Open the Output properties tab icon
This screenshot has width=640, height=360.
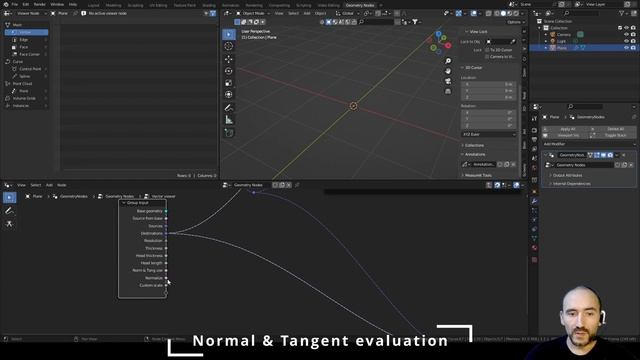coord(534,140)
